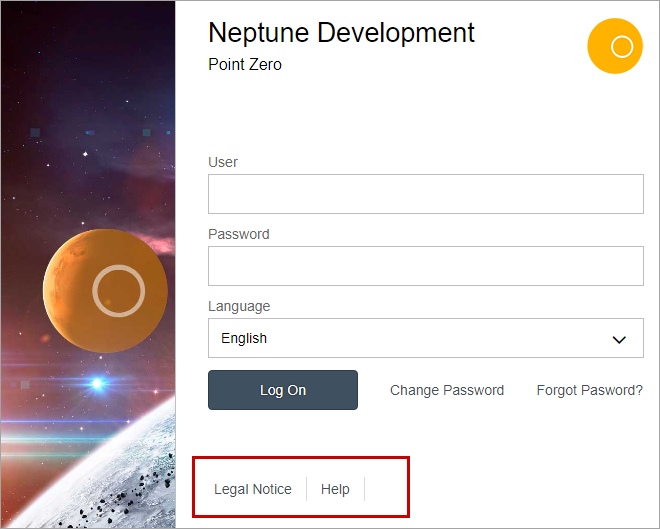The height and width of the screenshot is (529, 660).
Task: Click the Neptune Development heading
Action: (x=341, y=32)
